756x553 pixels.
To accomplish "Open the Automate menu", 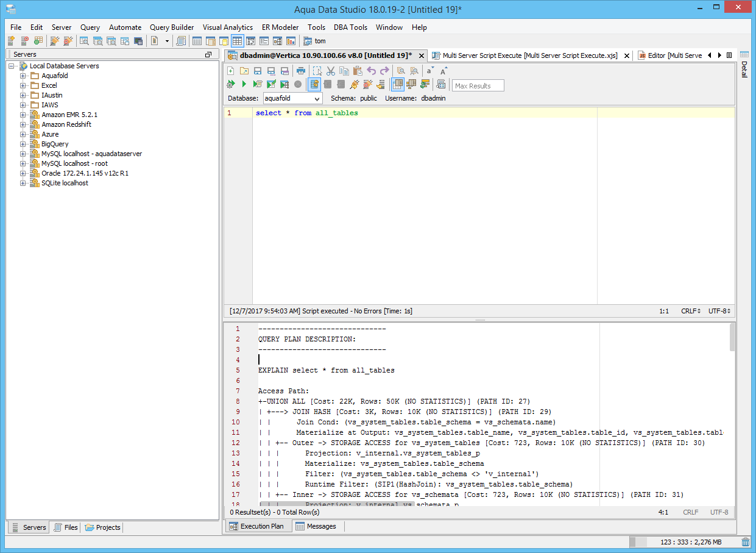I will pyautogui.click(x=125, y=27).
